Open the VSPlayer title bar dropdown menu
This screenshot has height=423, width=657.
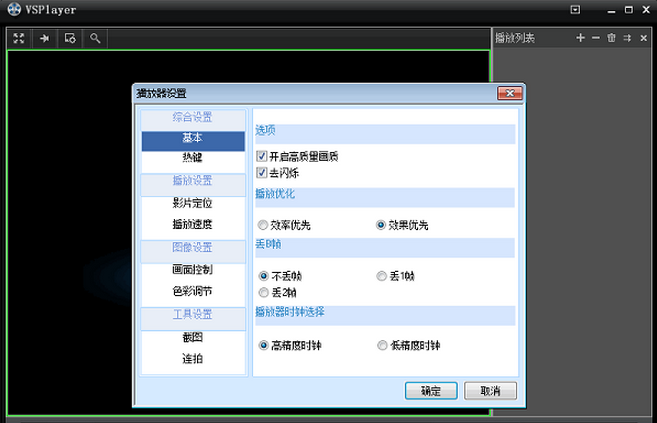tap(575, 10)
